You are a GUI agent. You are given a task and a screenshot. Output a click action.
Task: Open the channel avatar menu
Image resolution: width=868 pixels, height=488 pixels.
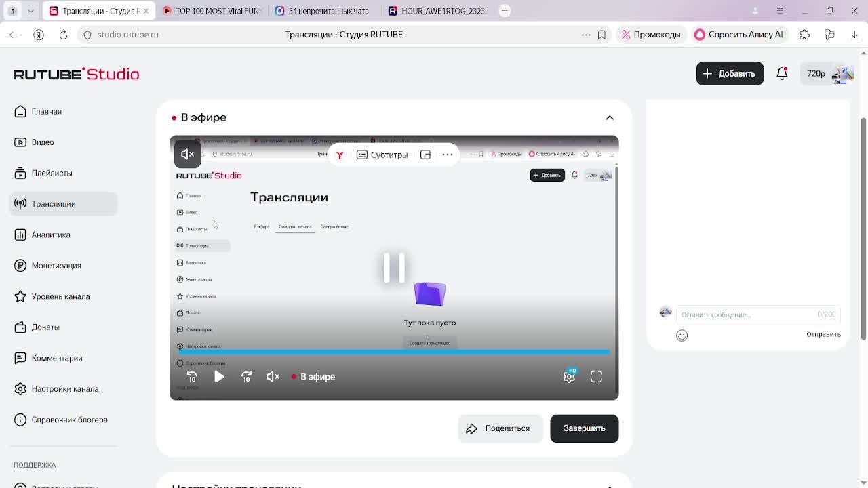pyautogui.click(x=842, y=73)
